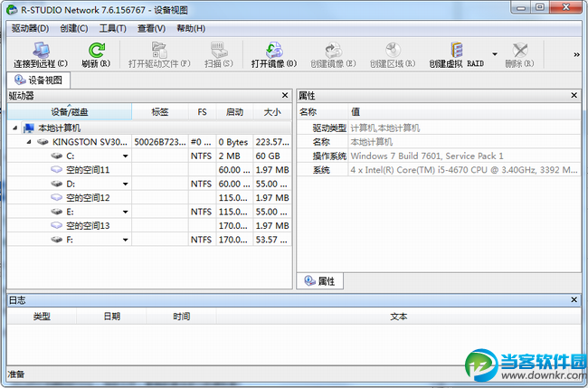Image resolution: width=588 pixels, height=388 pixels.
Task: Click the 值 column header in properties
Action: click(465, 112)
